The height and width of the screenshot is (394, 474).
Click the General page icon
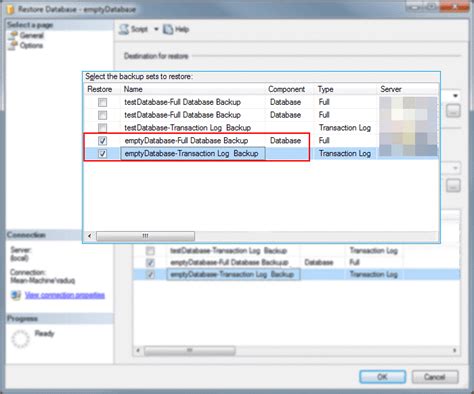point(13,35)
